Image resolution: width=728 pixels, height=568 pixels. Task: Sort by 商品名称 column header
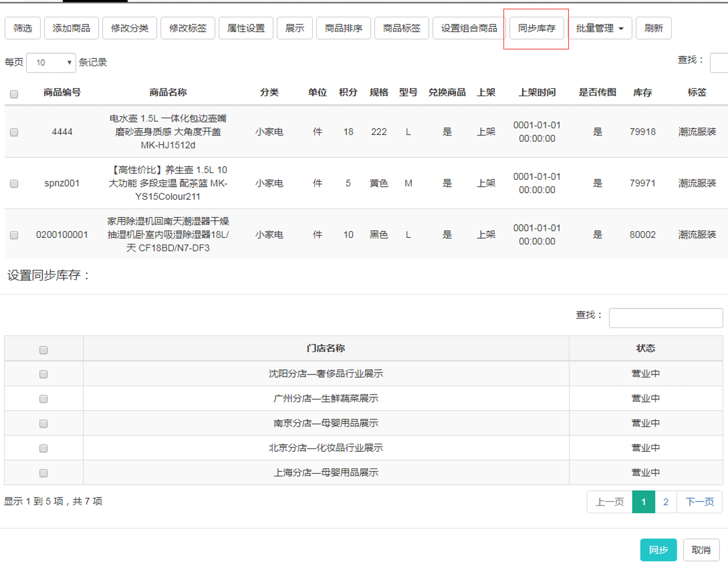[168, 92]
